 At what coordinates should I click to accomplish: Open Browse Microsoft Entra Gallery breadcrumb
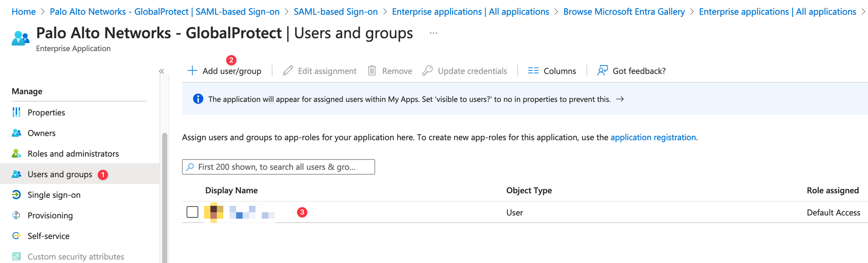[x=624, y=12]
